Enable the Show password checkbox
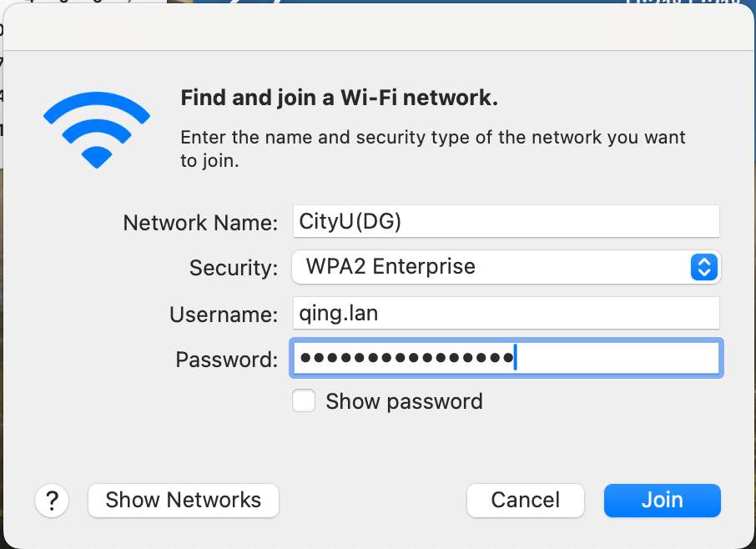 pos(304,401)
